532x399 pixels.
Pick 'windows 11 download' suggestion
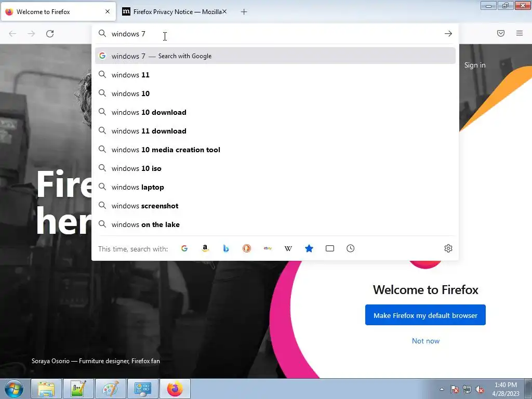275,131
